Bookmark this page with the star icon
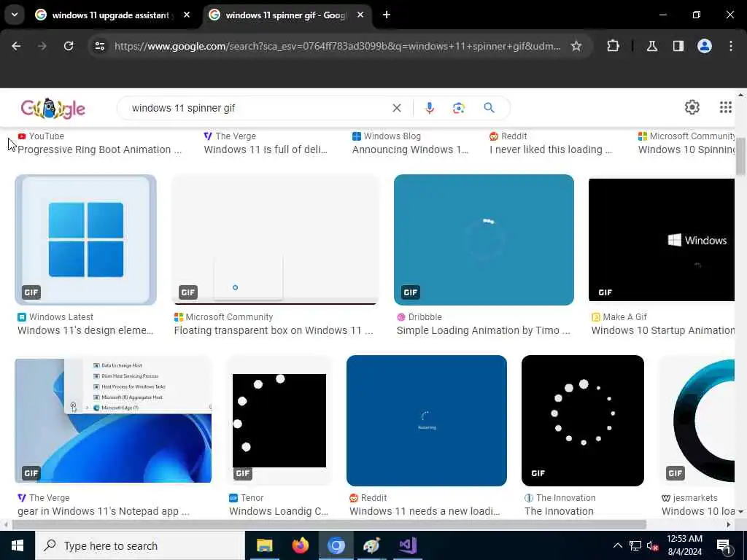The width and height of the screenshot is (747, 560). point(576,46)
